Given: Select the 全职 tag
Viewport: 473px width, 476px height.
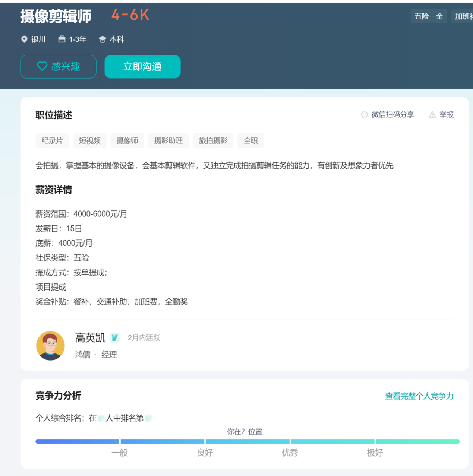Looking at the screenshot, I should point(250,141).
